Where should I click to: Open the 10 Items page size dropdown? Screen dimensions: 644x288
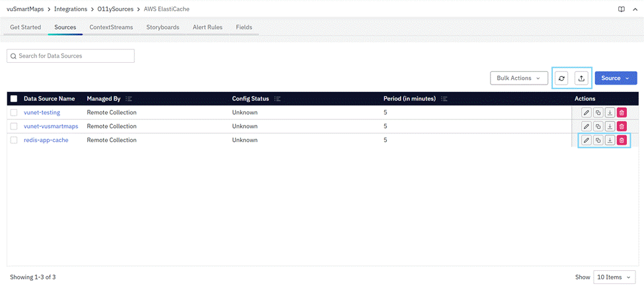pyautogui.click(x=614, y=277)
